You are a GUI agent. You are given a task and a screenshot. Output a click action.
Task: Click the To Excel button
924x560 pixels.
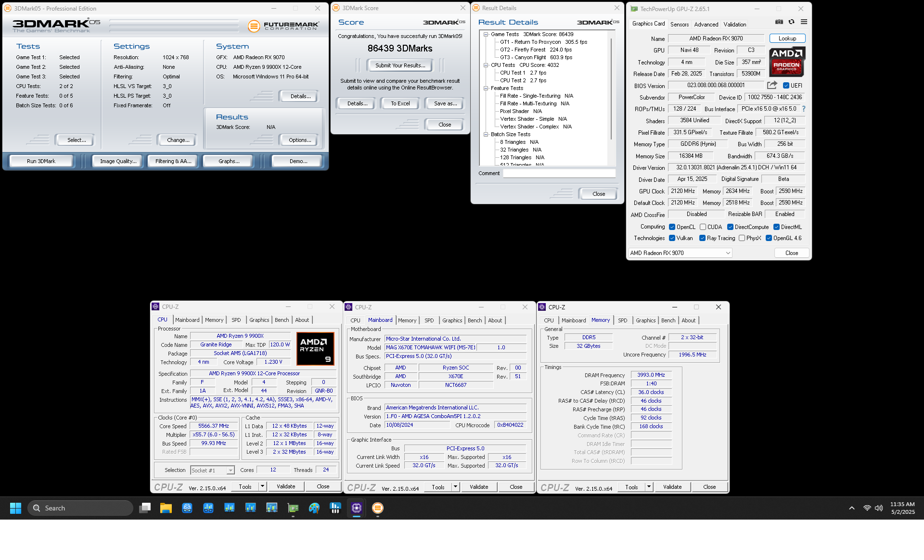pos(400,103)
